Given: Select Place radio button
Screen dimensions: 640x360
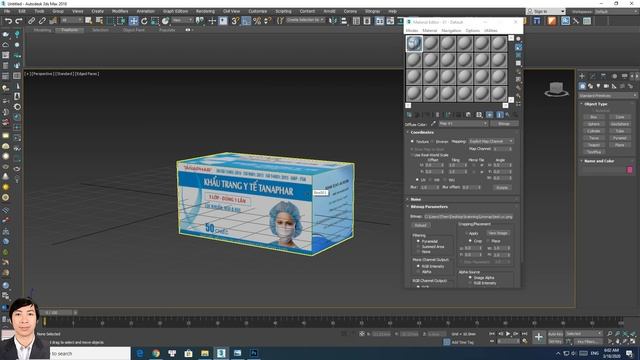Looking at the screenshot, I should tap(488, 241).
